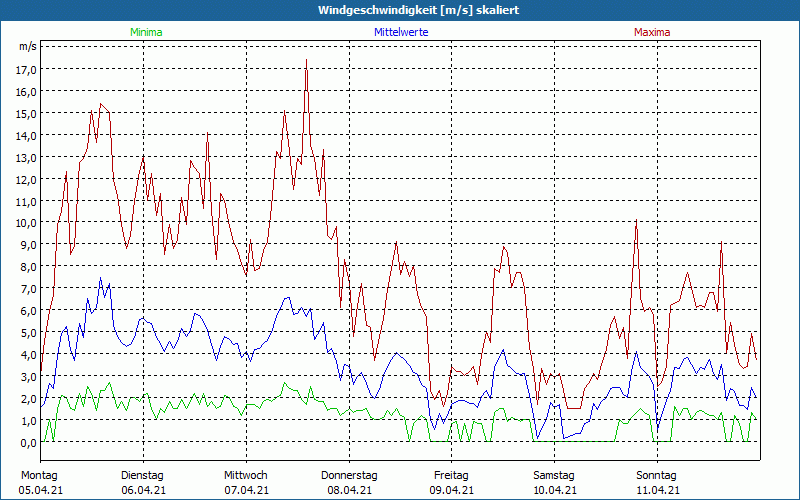Click the 13,0 y-axis tick label

(x=27, y=158)
